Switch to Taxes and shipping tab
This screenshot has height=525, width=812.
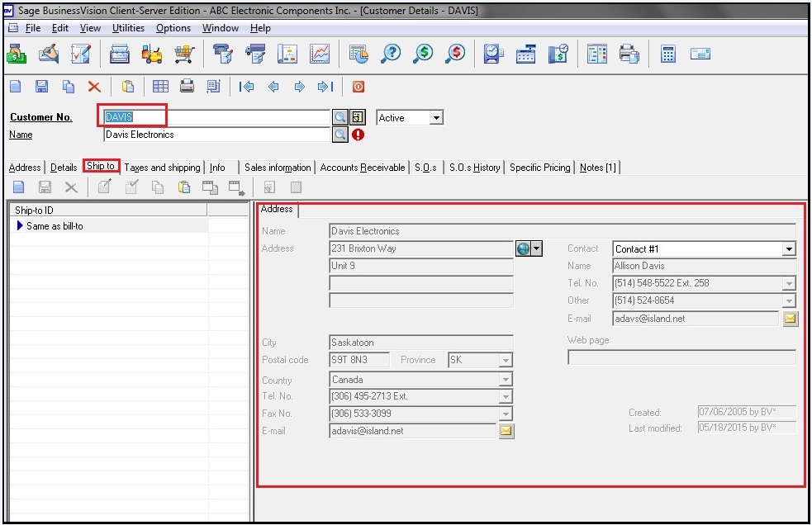point(162,168)
